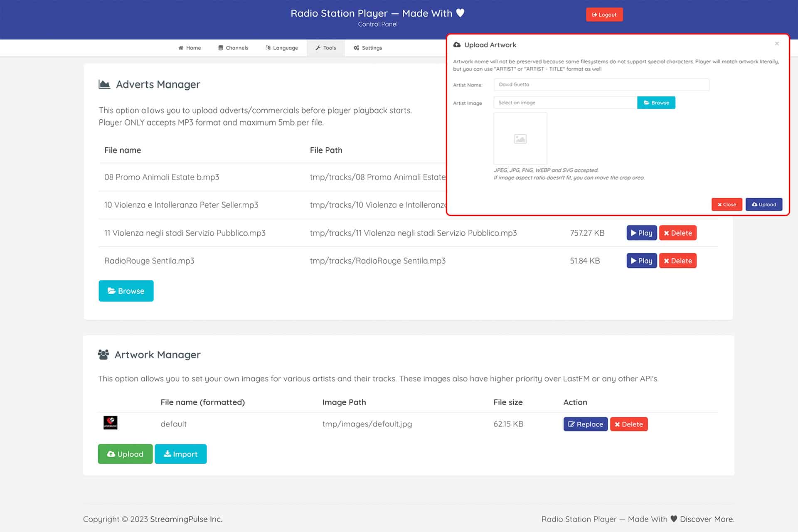Click the tmp/images/default.jpg image path

coord(367,424)
